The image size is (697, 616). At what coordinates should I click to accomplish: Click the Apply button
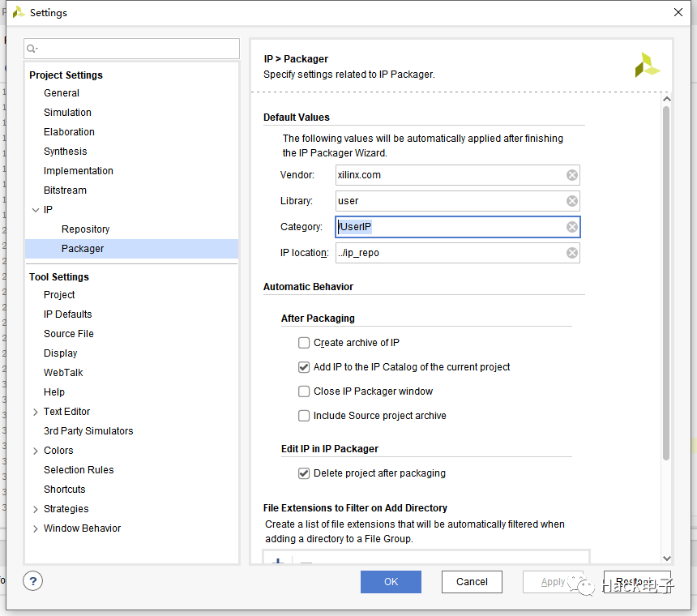point(553,582)
